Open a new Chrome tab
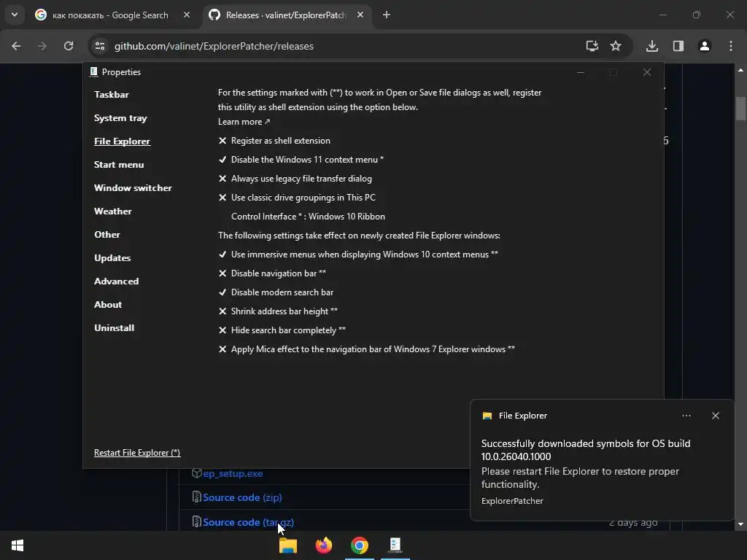 [387, 15]
